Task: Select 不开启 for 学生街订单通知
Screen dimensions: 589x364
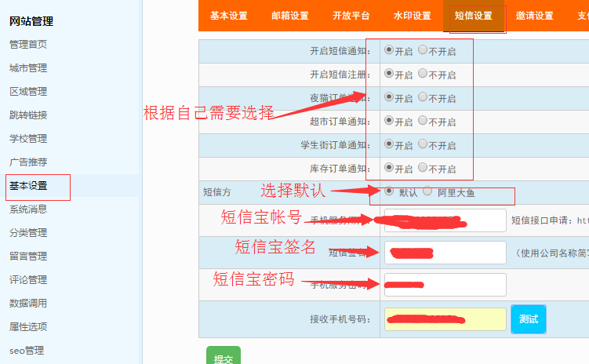Action: (424, 144)
